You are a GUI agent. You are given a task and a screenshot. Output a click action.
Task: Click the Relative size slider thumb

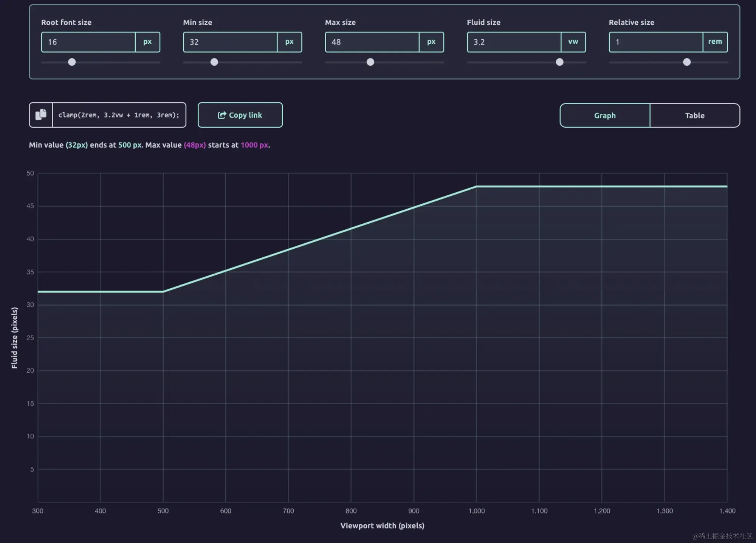pos(687,62)
